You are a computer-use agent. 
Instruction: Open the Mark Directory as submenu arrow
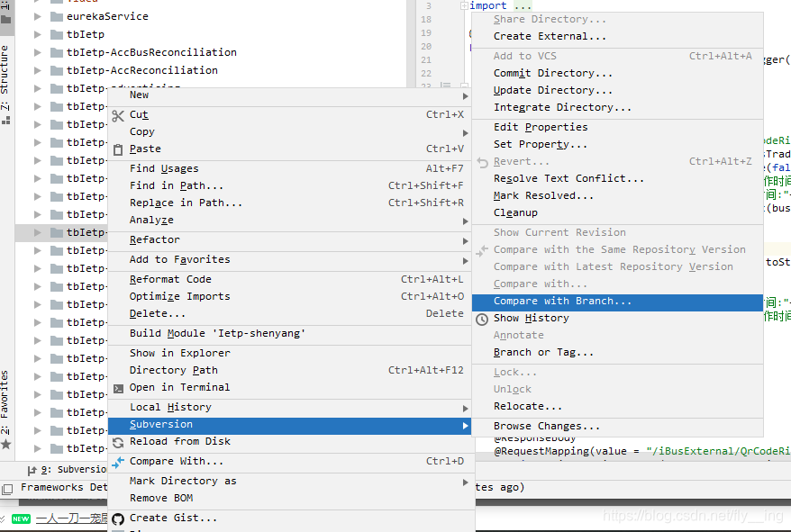465,482
